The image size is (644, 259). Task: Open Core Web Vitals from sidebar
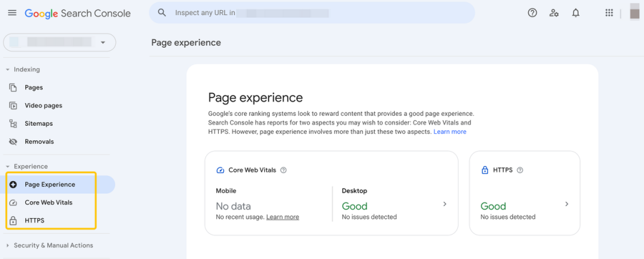click(x=48, y=203)
